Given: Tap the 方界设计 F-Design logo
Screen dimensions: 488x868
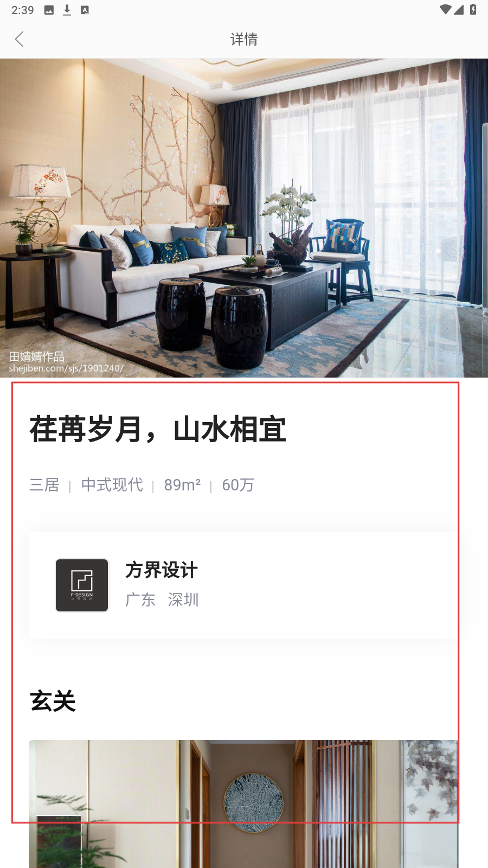Looking at the screenshot, I should (82, 585).
